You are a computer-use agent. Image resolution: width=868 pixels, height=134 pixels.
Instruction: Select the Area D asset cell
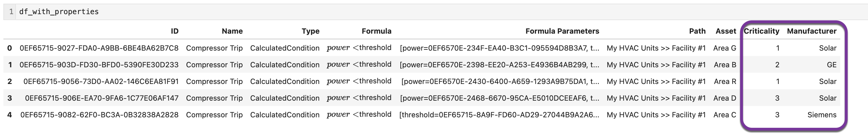pos(725,98)
